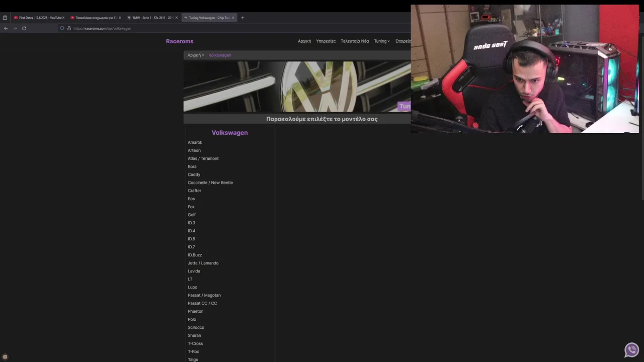Click the cookie icon at bottom left
Screen dimensions: 644x362
tap(5, 357)
